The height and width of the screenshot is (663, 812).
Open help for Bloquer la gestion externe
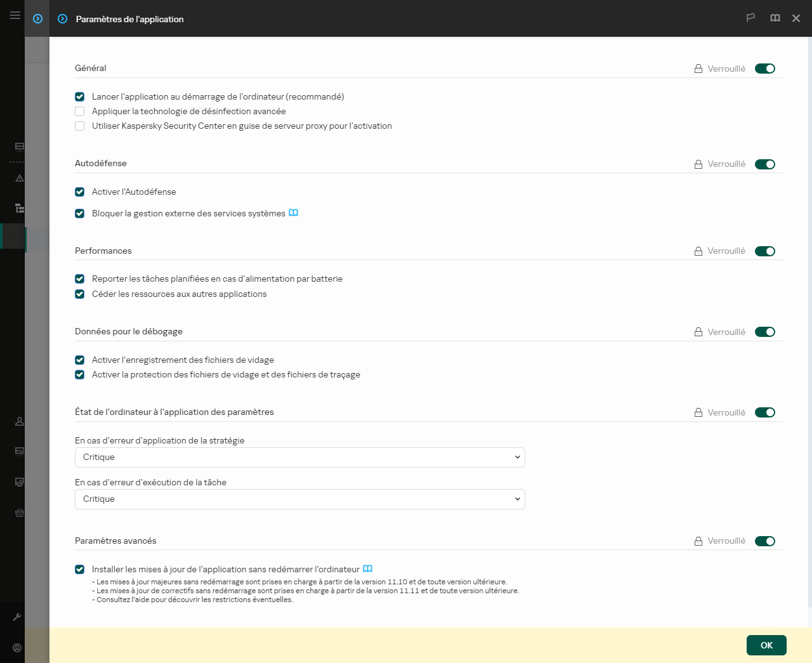(294, 213)
